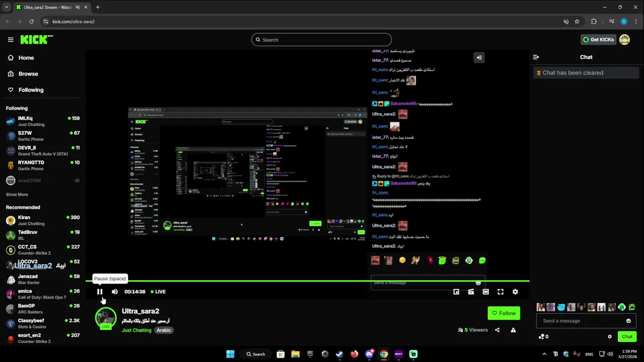Open the emoji picker in chat input

(x=628, y=321)
